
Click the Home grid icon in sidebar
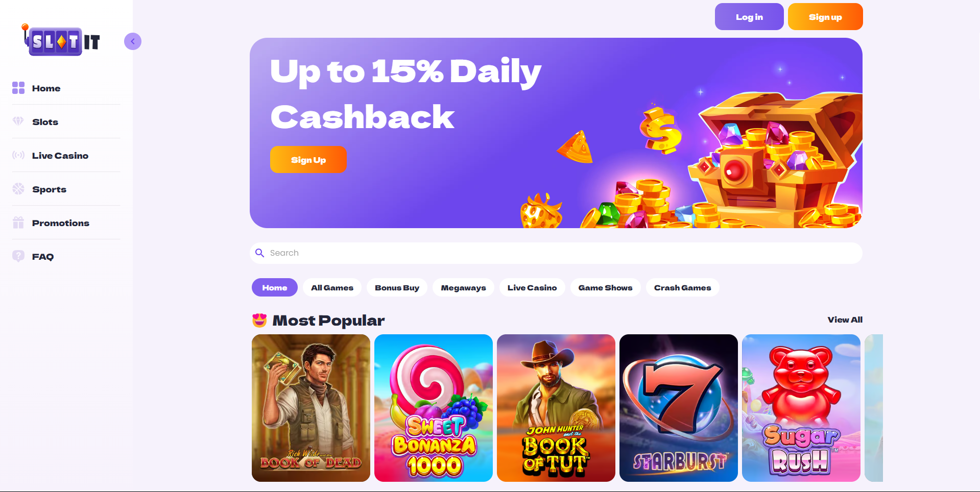point(18,88)
